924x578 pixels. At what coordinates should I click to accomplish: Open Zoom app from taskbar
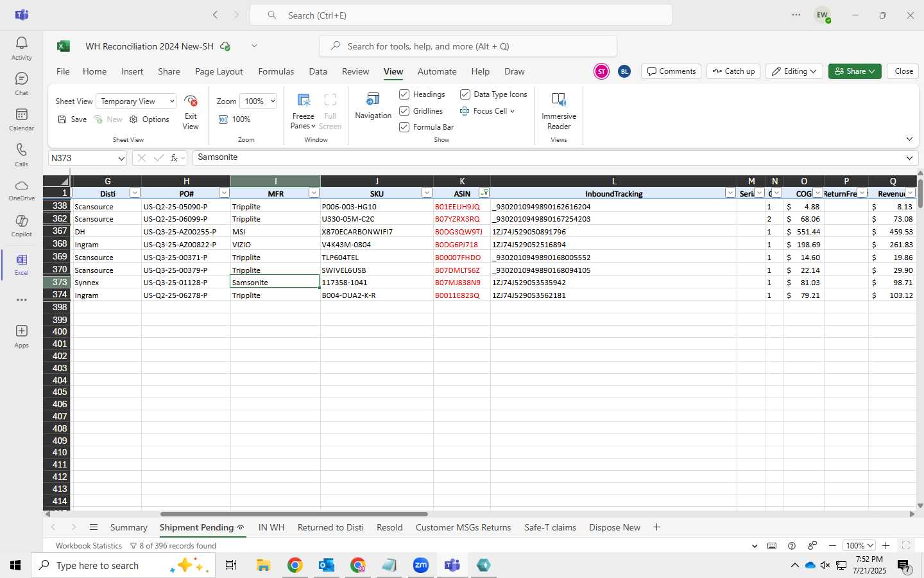point(421,565)
